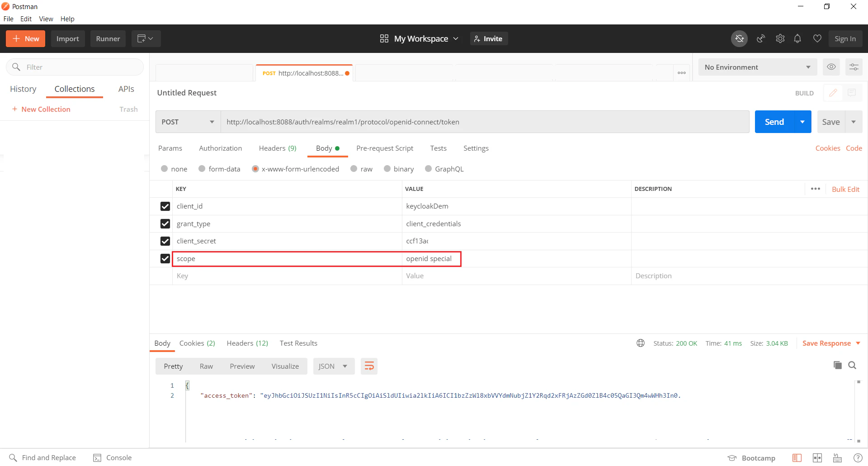Open the request Authorization tab
Viewport: 868px width, 466px height.
click(220, 148)
